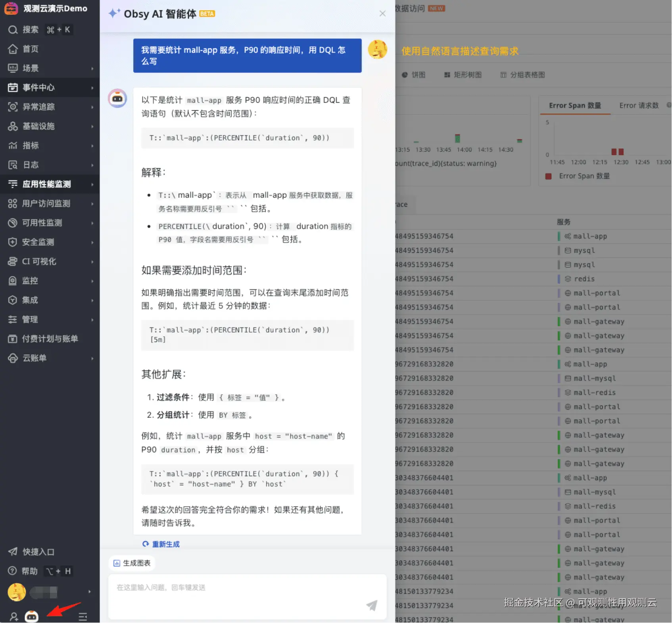The image size is (672, 623).
Task: Expand the 监控 submenu arrow
Action: click(92, 281)
